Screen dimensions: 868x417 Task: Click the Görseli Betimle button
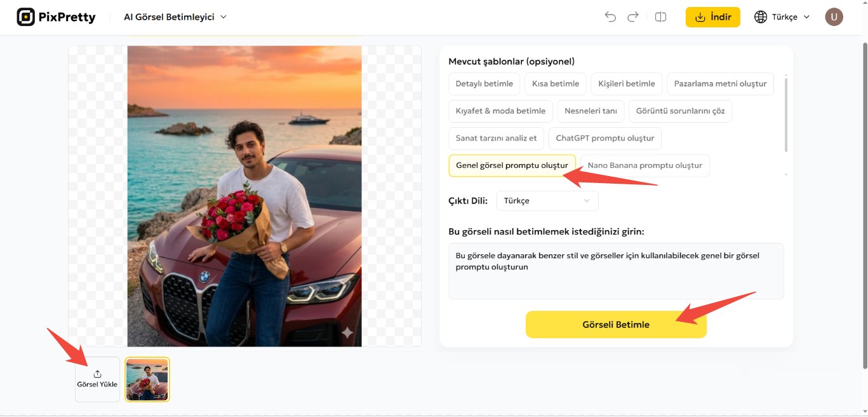point(615,324)
